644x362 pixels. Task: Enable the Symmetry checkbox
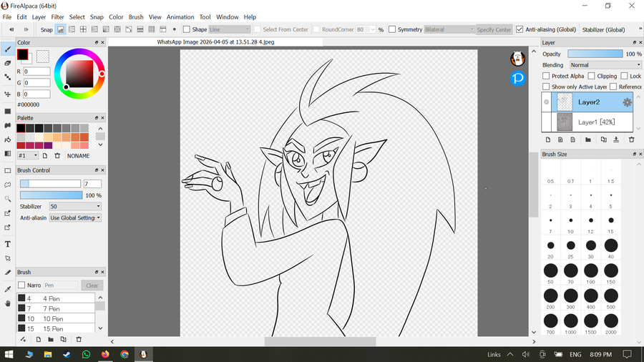point(392,29)
